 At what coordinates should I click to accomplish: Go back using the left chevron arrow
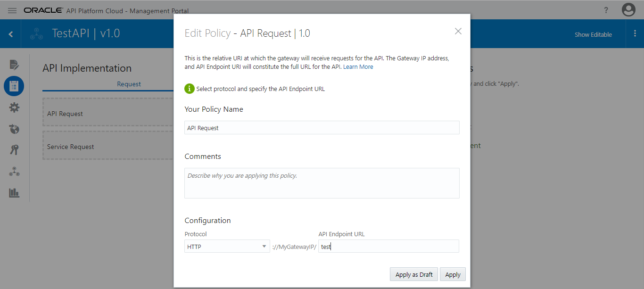tap(11, 34)
